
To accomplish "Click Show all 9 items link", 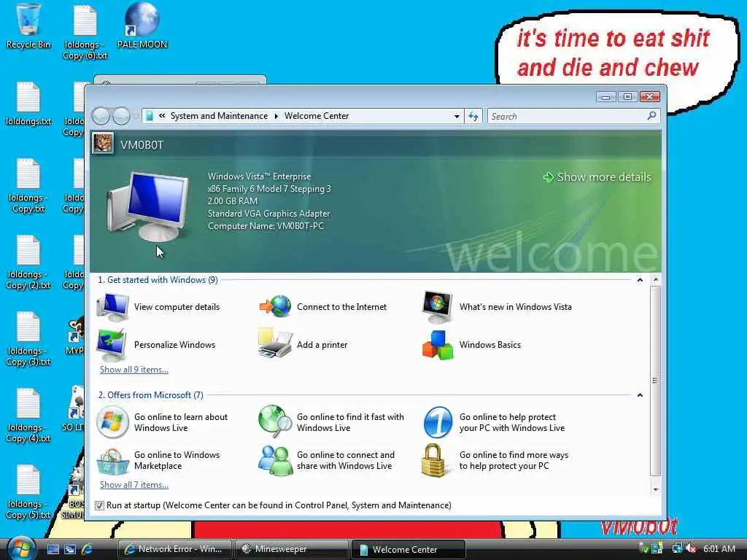I will pos(134,370).
